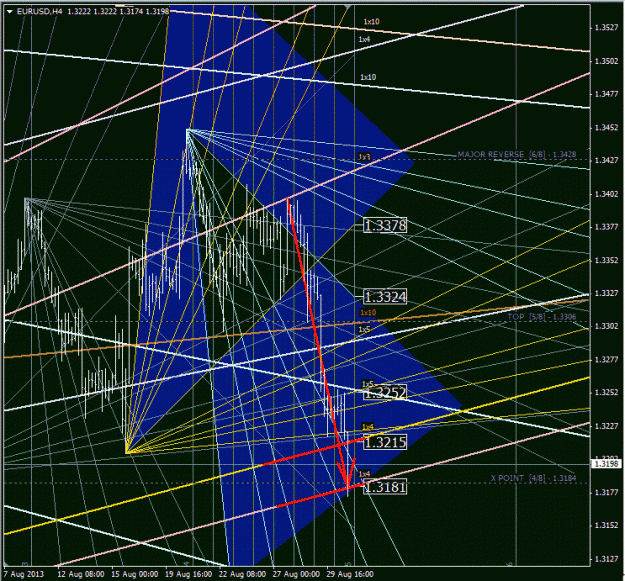Click the 22 Aug 08:00 date label
625x581 pixels.
click(242, 574)
